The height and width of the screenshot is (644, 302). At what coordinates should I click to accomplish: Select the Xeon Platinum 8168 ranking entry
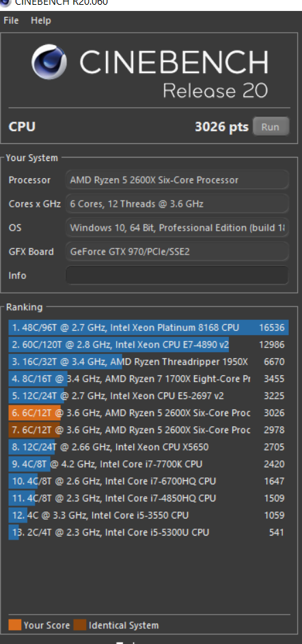pos(148,327)
